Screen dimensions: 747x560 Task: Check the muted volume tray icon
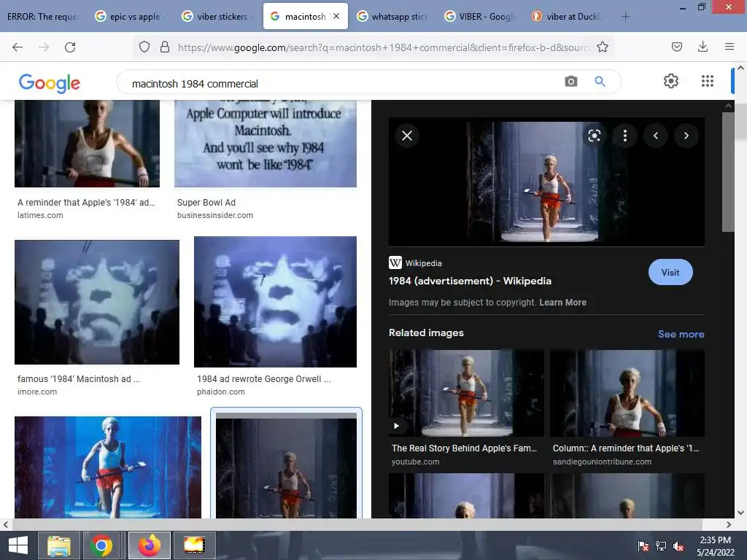[678, 545]
